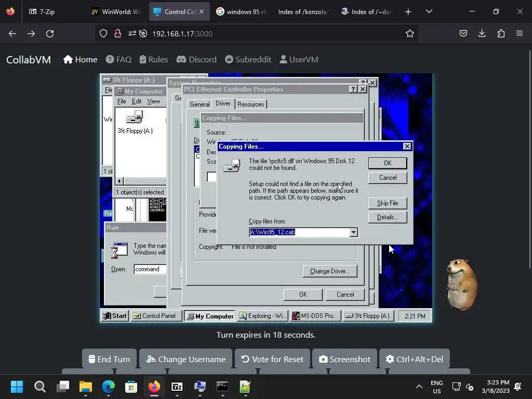Switch to the windows 95 vhd Google tab

[242, 11]
